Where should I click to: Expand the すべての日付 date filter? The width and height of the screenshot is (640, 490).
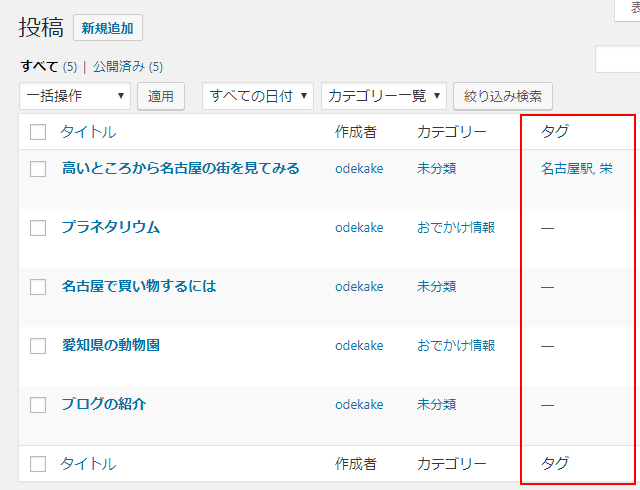click(x=258, y=96)
